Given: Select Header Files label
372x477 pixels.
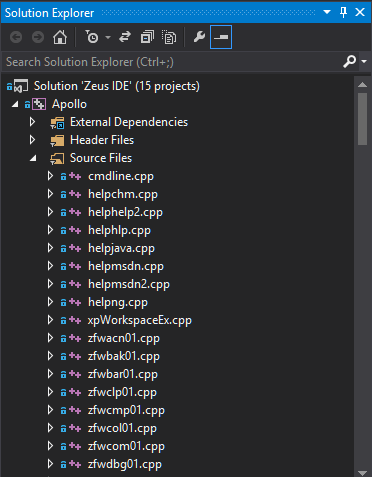Looking at the screenshot, I should tap(102, 140).
